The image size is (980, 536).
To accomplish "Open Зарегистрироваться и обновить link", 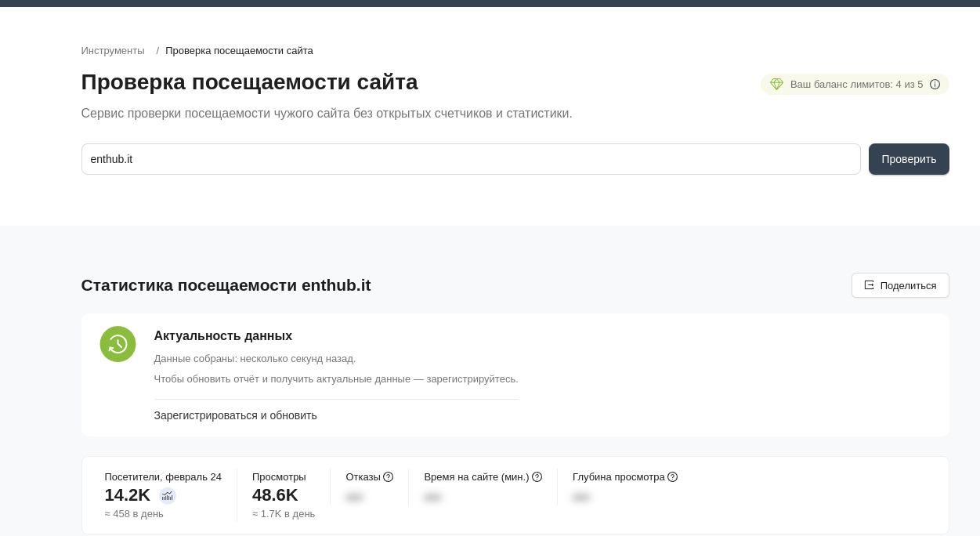I will point(236,415).
